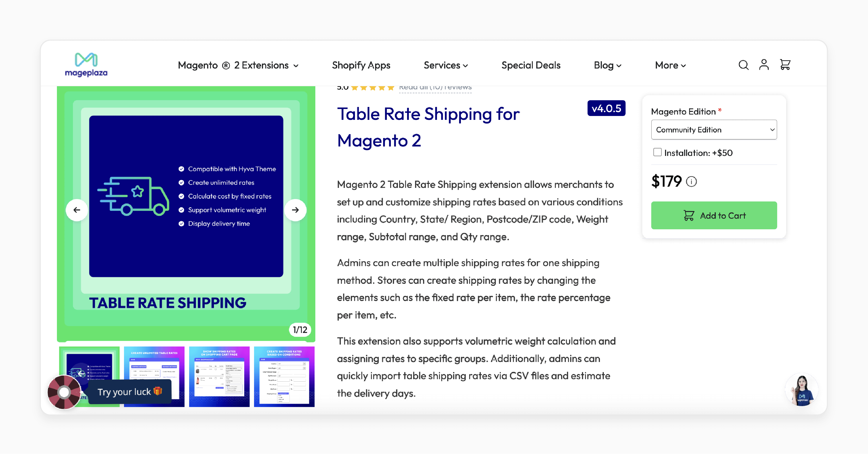Click the right arrow navigation icon
Image resolution: width=868 pixels, height=454 pixels.
[297, 209]
